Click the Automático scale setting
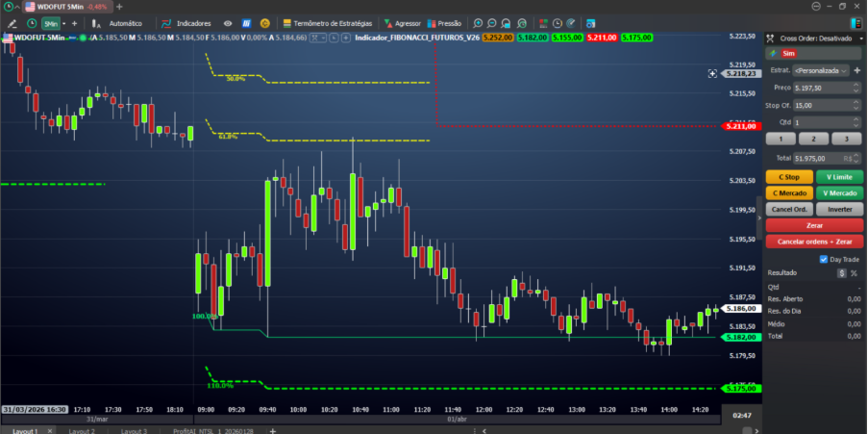 pyautogui.click(x=126, y=24)
